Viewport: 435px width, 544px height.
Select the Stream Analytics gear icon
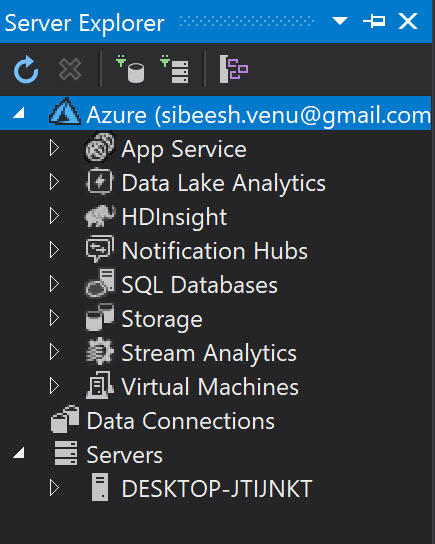[100, 351]
